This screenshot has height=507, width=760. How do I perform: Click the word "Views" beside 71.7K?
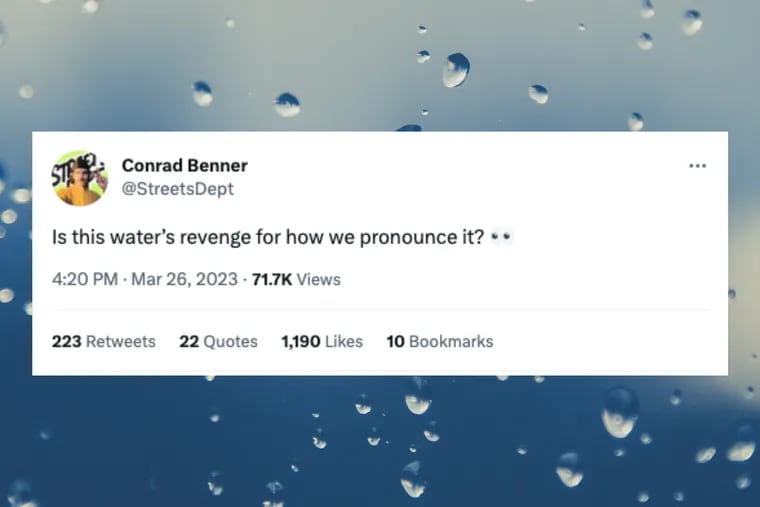point(319,280)
